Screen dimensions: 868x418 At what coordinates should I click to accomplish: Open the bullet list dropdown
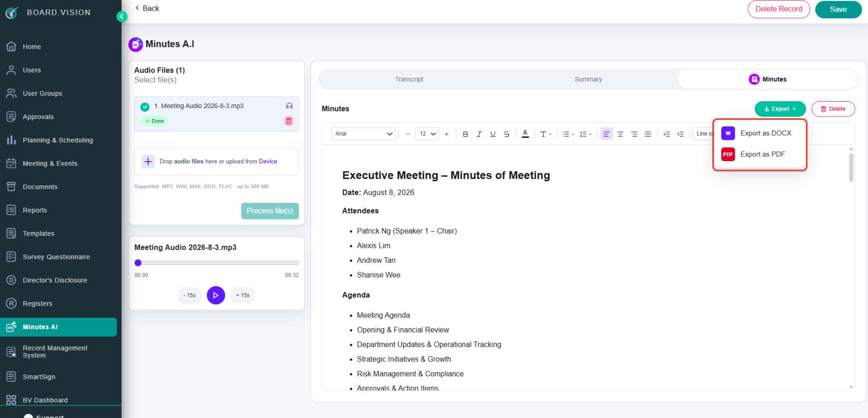[x=568, y=134]
